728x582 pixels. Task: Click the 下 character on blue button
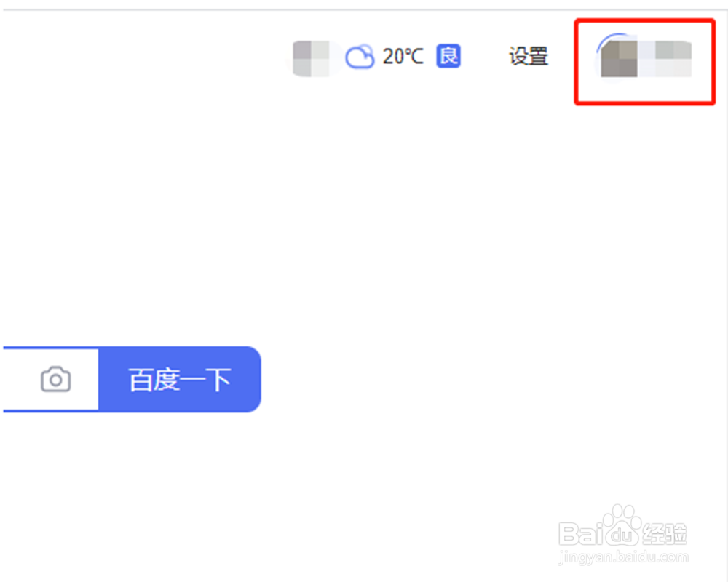(x=218, y=380)
